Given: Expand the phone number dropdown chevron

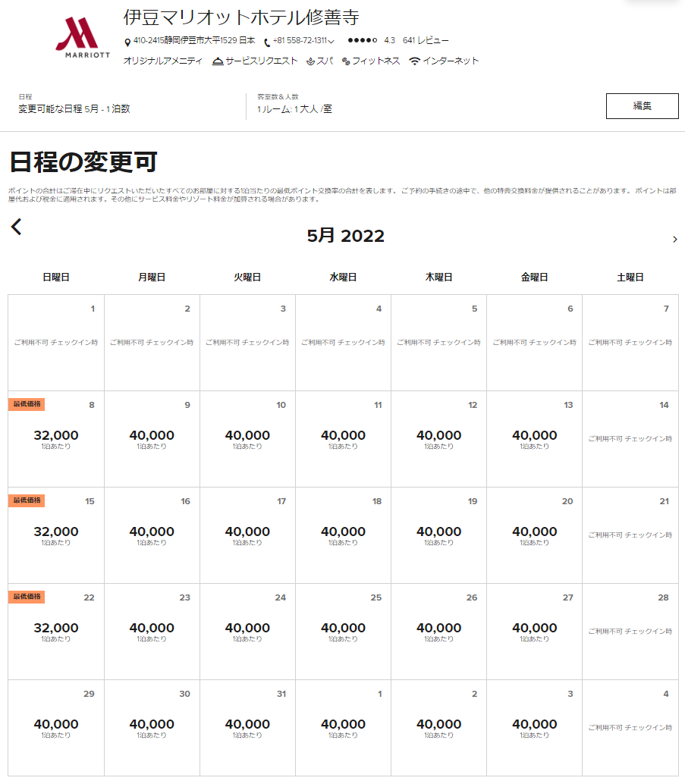Looking at the screenshot, I should tap(331, 42).
